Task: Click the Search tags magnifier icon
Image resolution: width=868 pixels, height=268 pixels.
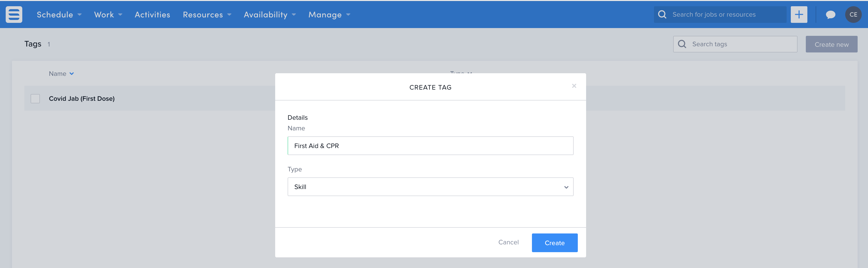Action: (x=682, y=44)
